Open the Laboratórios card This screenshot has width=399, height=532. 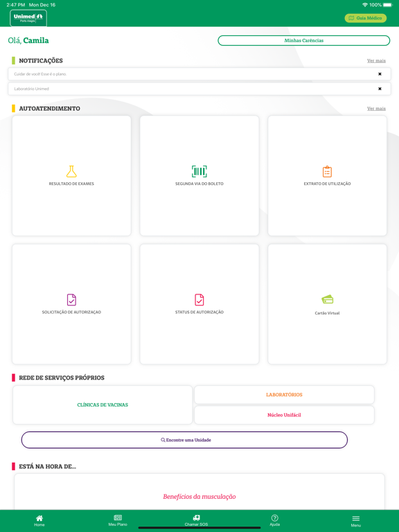[284, 395]
